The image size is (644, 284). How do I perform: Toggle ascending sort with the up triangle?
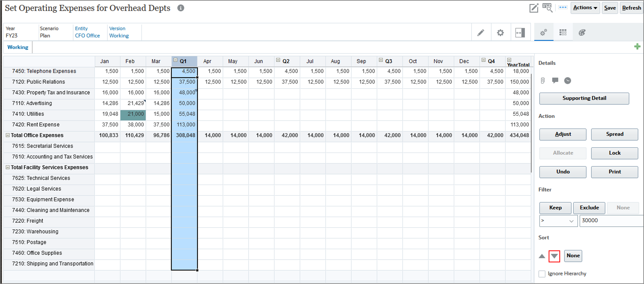coord(542,256)
